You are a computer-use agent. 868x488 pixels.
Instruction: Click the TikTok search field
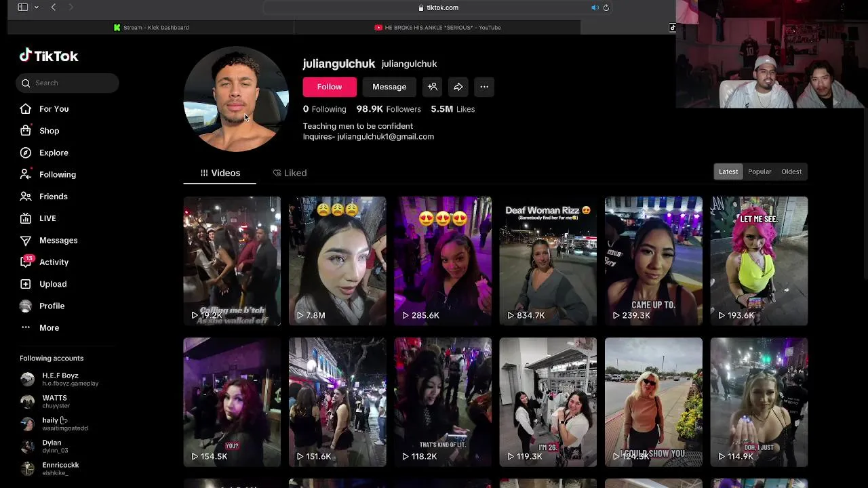[68, 83]
